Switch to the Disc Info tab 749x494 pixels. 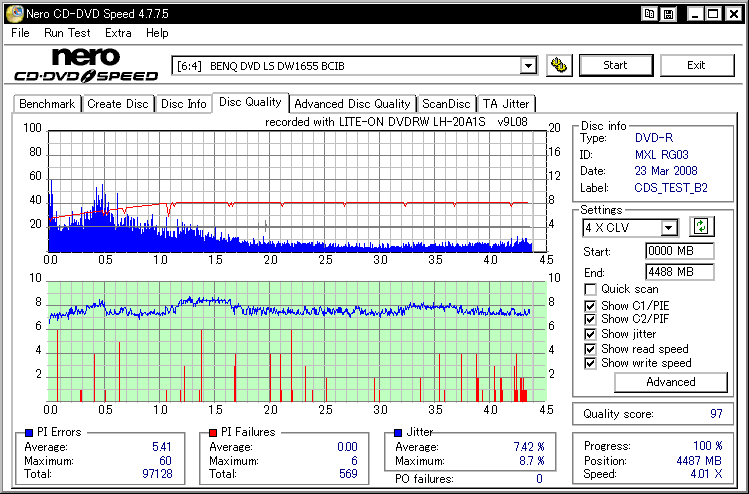point(183,104)
